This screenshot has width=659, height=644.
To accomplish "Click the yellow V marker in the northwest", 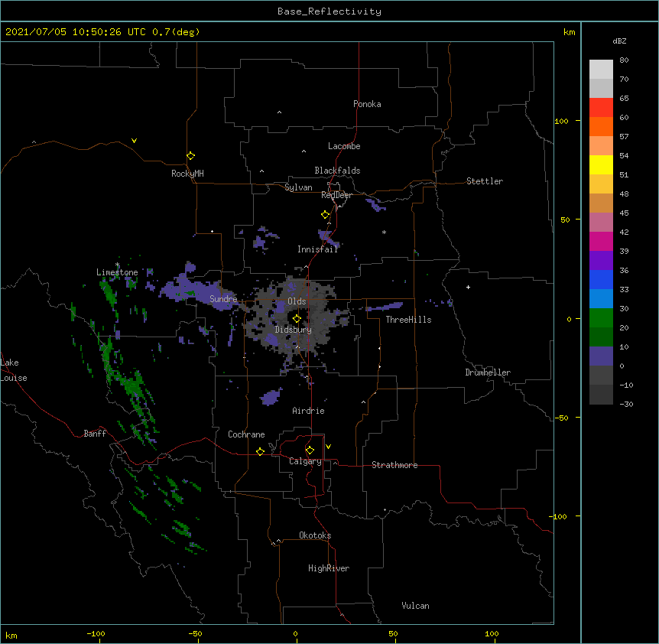I will tap(134, 141).
